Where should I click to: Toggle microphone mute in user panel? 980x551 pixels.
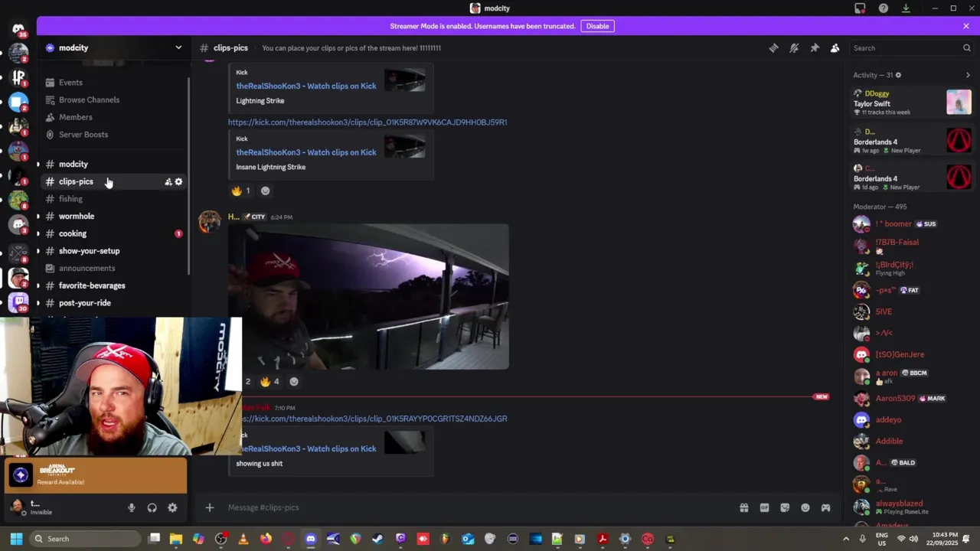[x=132, y=507]
